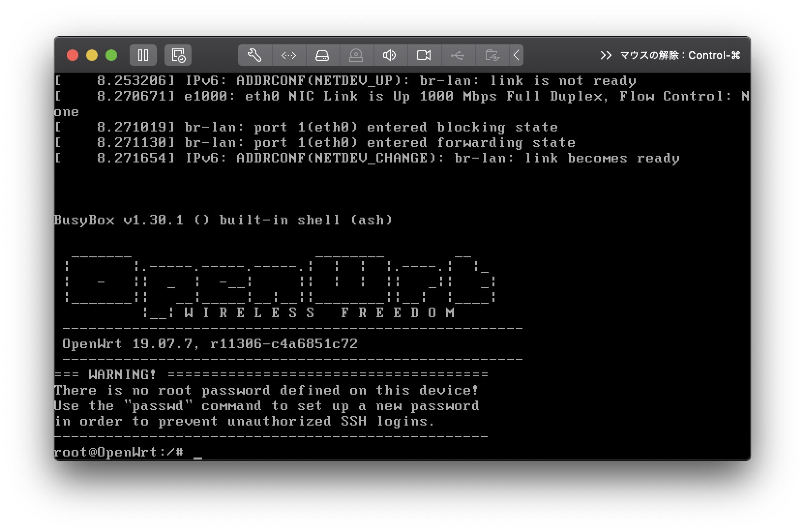Screen dimensions: 805x532
Task: Click the 'link is not ready' log line
Action: pos(345,81)
